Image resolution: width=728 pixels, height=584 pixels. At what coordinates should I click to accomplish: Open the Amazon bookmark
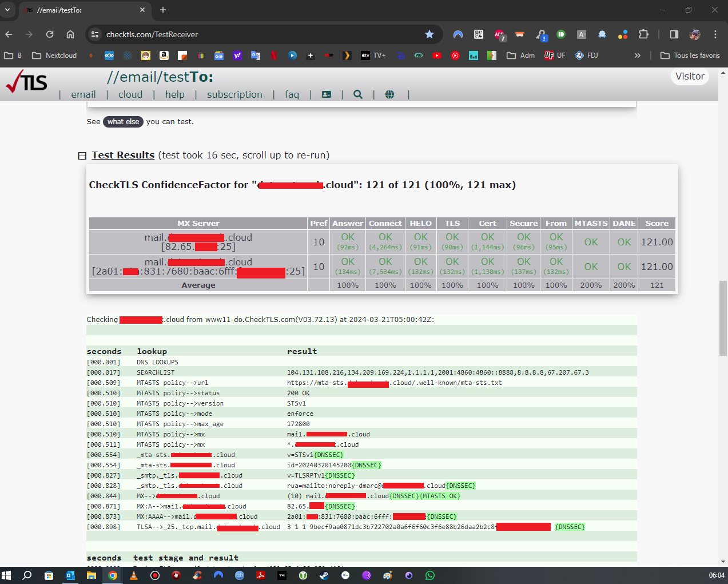pyautogui.click(x=164, y=55)
